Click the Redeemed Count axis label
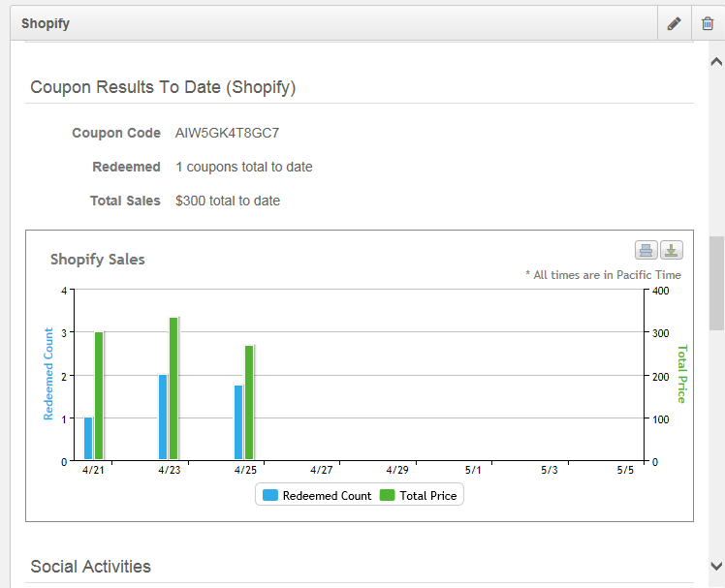The height and width of the screenshot is (588, 725). (48, 374)
